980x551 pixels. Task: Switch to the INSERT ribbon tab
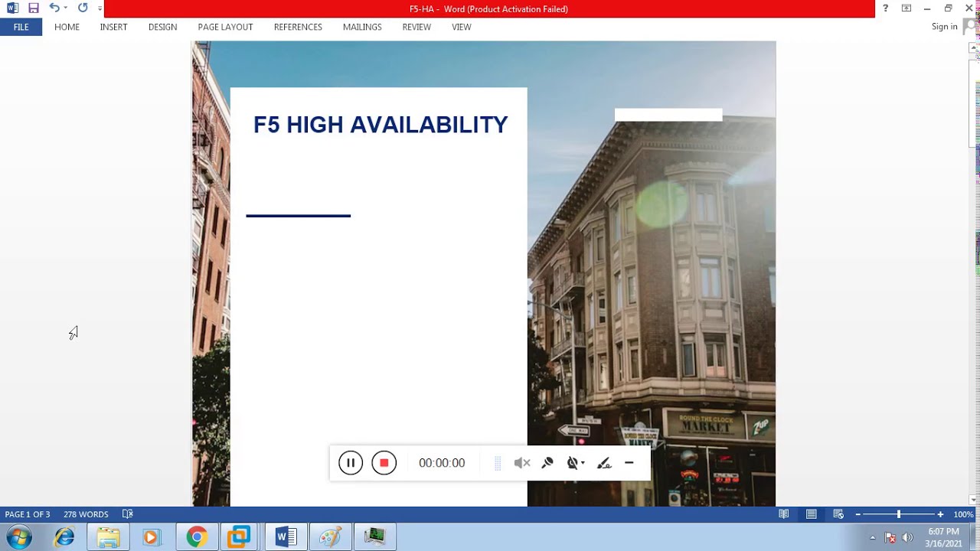click(113, 27)
